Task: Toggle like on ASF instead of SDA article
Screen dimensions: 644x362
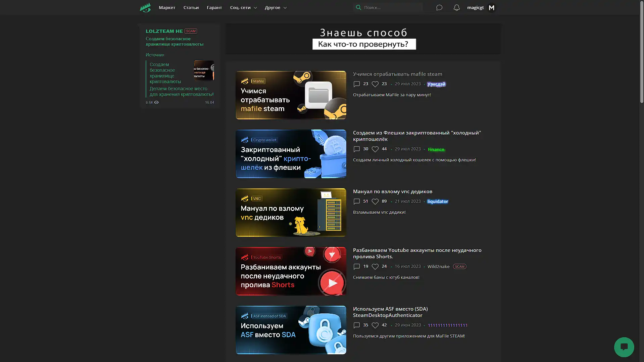Action: click(375, 325)
